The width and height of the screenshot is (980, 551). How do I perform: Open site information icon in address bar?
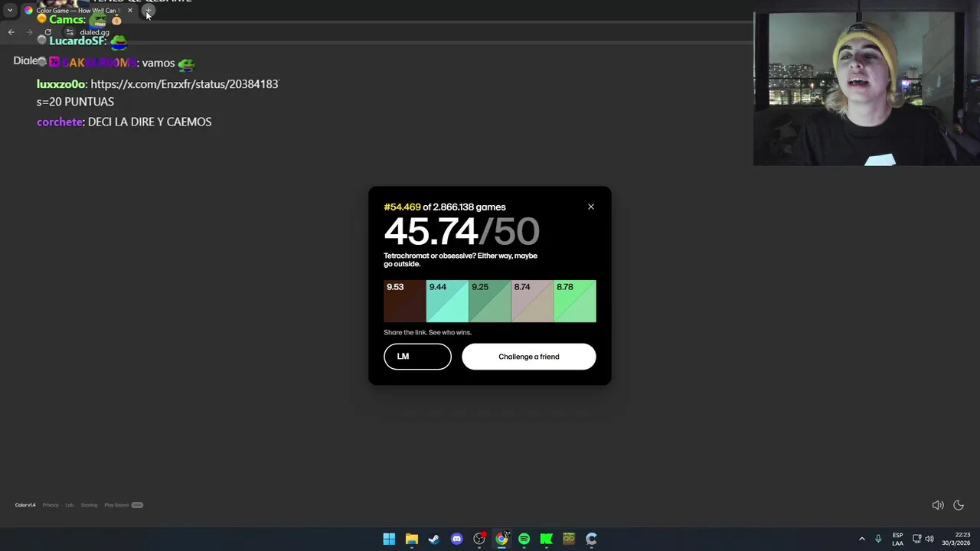tap(70, 32)
